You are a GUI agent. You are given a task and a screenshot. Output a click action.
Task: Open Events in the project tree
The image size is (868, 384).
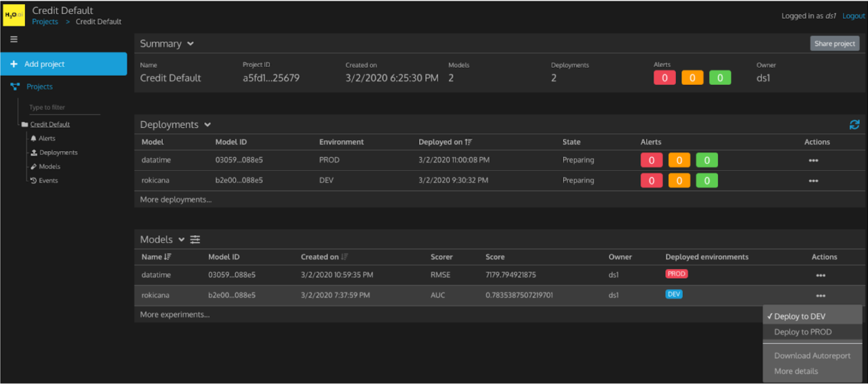pos(48,181)
